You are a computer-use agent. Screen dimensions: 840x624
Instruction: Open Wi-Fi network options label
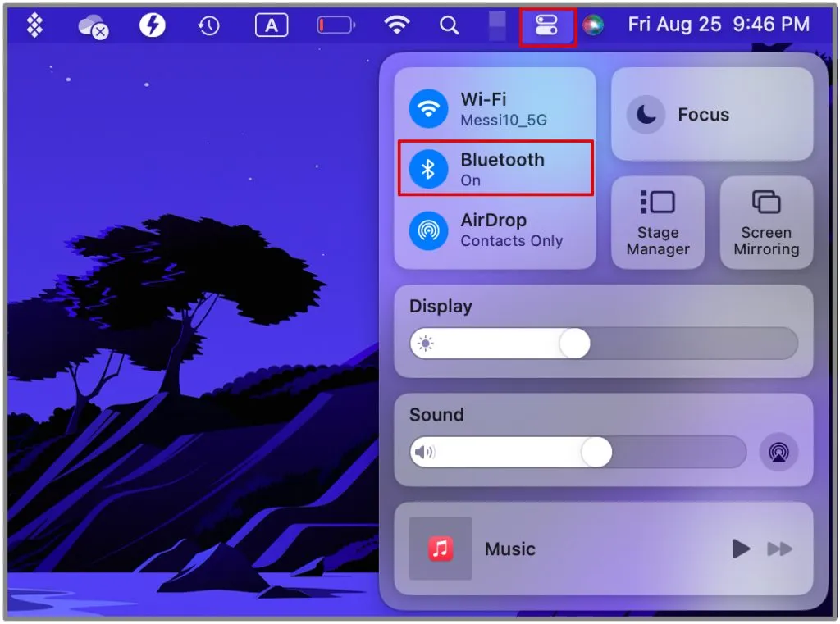[504, 109]
